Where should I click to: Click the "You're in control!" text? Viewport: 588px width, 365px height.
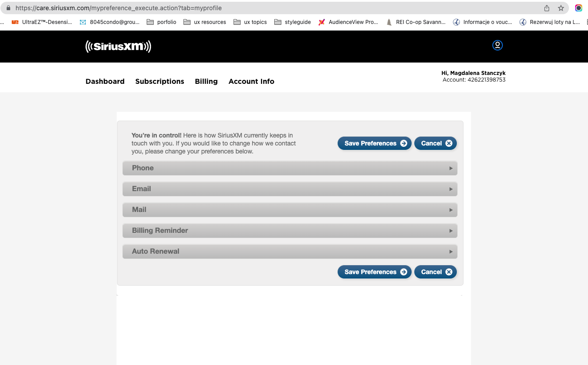(156, 135)
